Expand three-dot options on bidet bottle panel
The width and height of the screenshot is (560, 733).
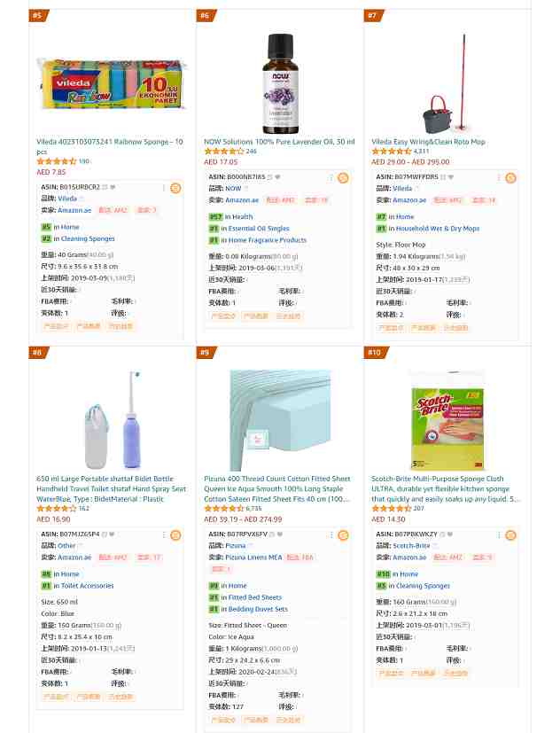(x=164, y=534)
